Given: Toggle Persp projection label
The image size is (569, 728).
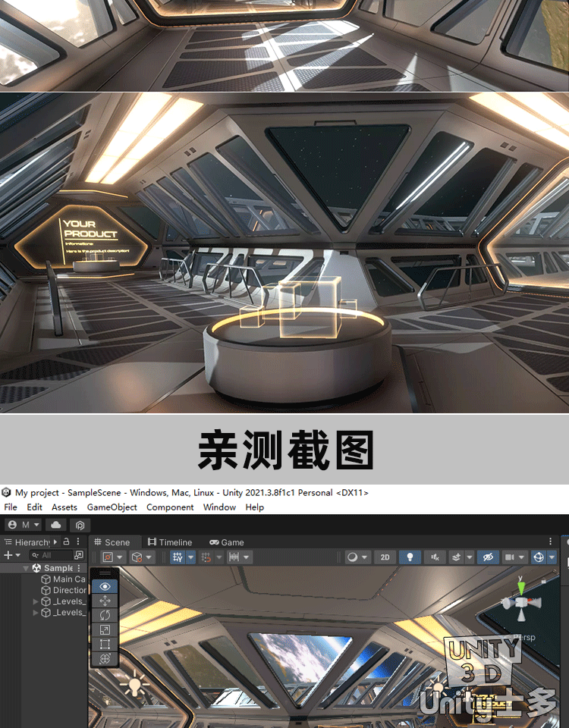Looking at the screenshot, I should [524, 637].
